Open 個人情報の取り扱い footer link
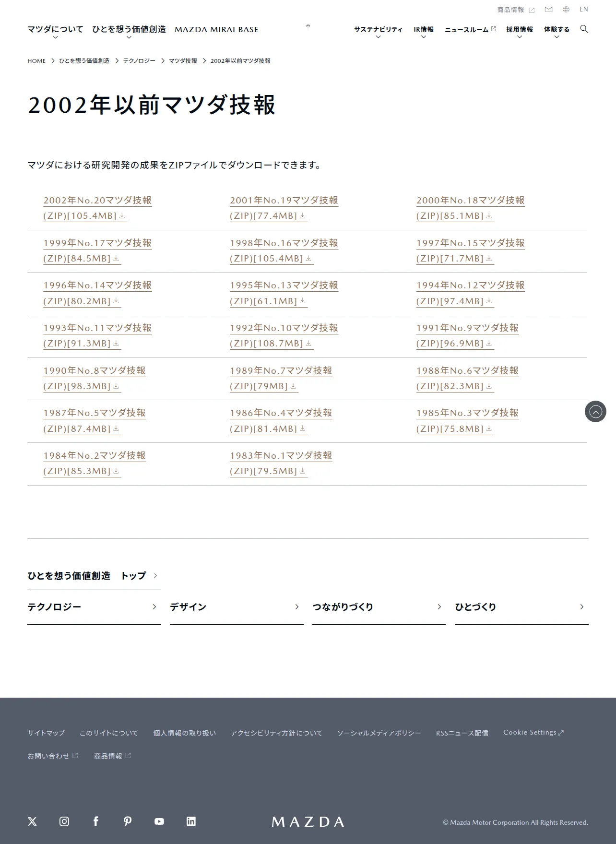Image resolution: width=616 pixels, height=844 pixels. (185, 733)
